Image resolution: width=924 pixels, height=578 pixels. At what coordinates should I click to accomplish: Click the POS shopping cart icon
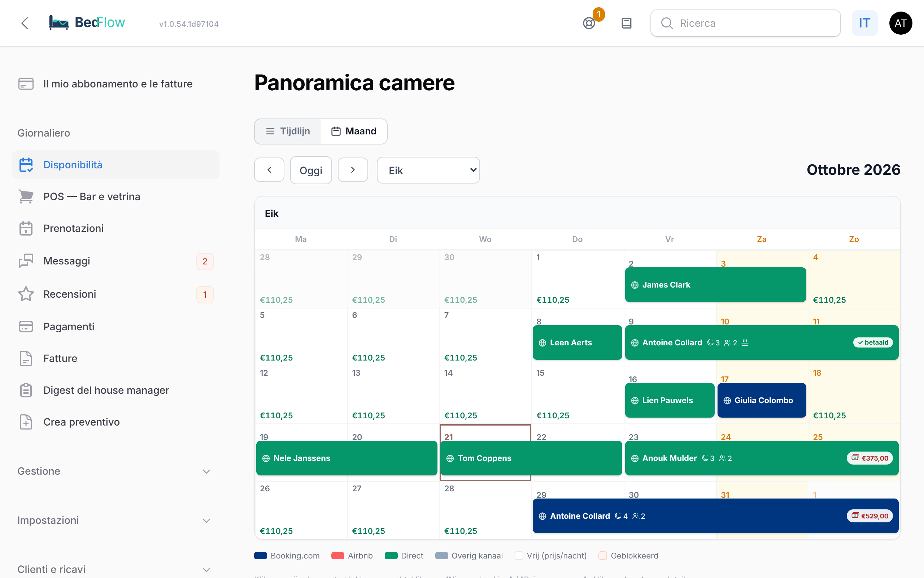coord(26,197)
